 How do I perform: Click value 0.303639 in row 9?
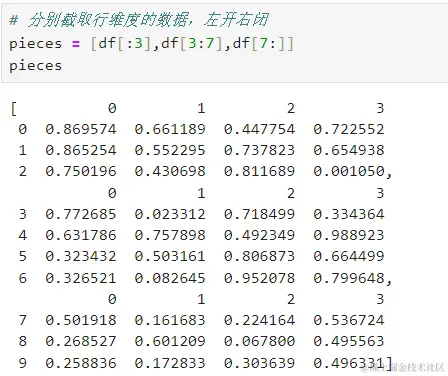coord(259,363)
